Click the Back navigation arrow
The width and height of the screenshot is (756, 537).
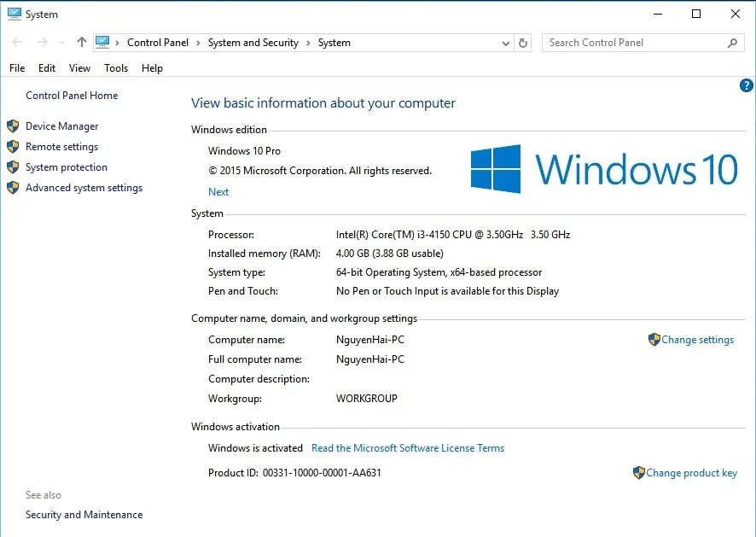click(17, 43)
